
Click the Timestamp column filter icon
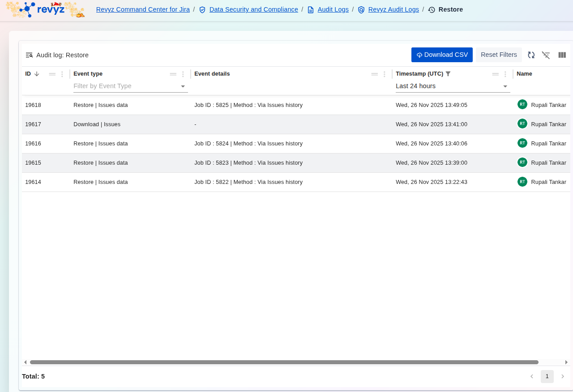(x=448, y=74)
